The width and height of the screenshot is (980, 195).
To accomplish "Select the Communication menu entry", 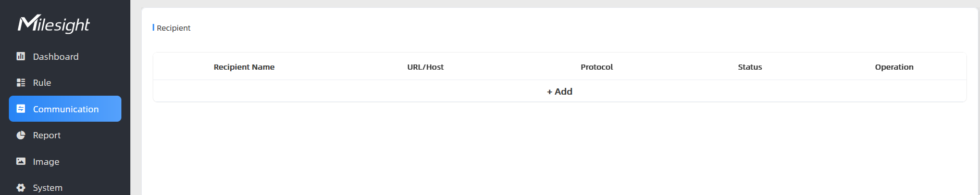I will point(65,109).
